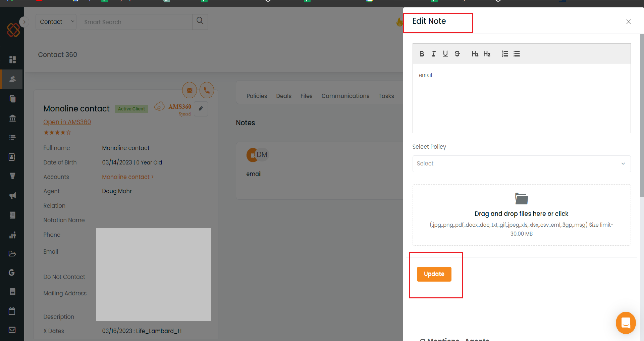Open the building list icon in sidebar
Viewport: 644px width, 341px height.
point(12,215)
